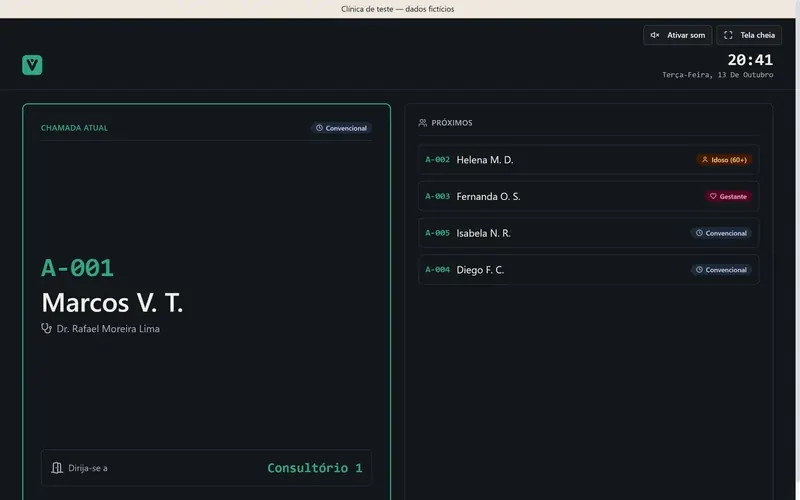Click the Dirija-se a label
Screen dimensions: 800x500
88,468
